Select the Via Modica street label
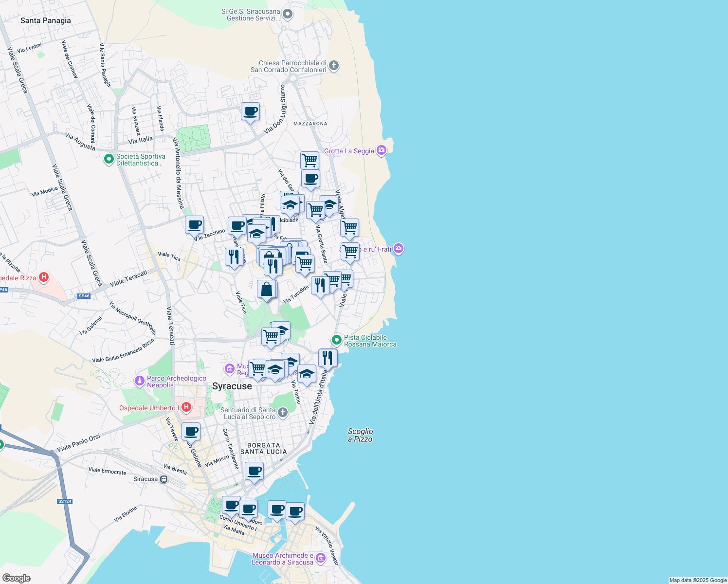The width and height of the screenshot is (728, 584). click(x=45, y=192)
